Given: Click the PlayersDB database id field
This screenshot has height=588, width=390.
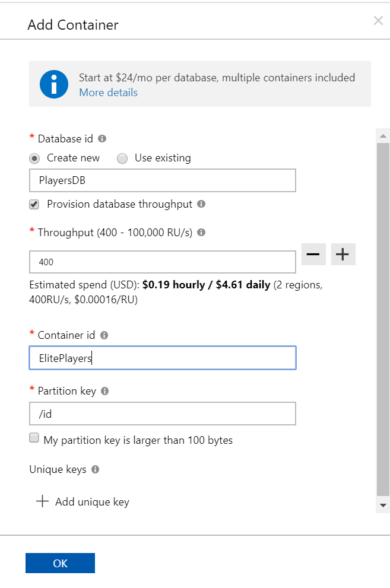Looking at the screenshot, I should (162, 180).
